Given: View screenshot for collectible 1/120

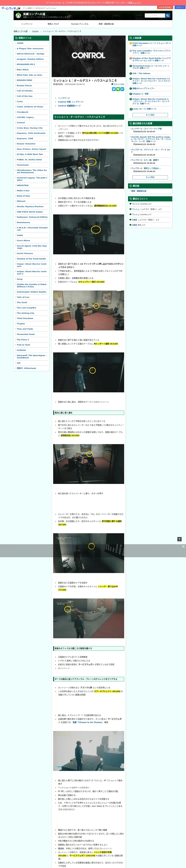Looking at the screenshot, I should [x=89, y=169].
